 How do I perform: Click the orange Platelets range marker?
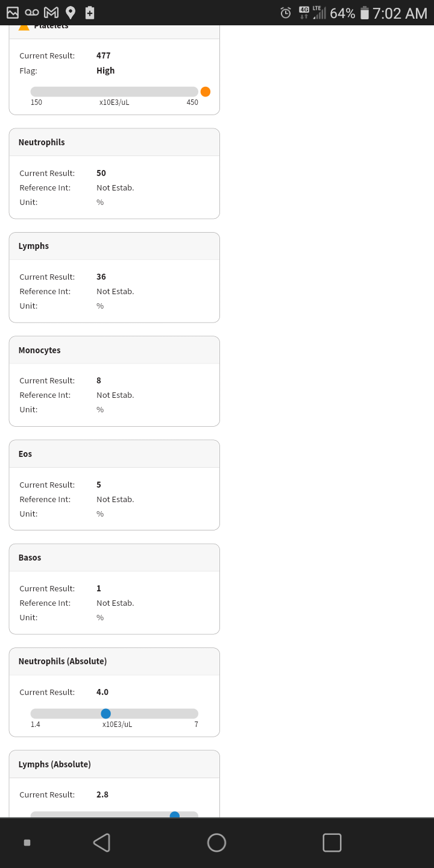206,92
